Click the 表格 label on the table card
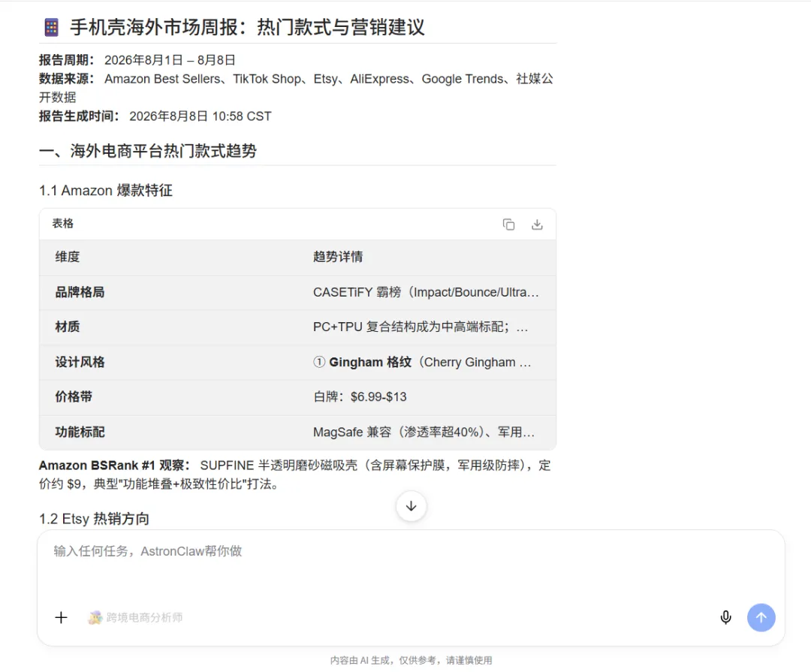 [x=62, y=224]
